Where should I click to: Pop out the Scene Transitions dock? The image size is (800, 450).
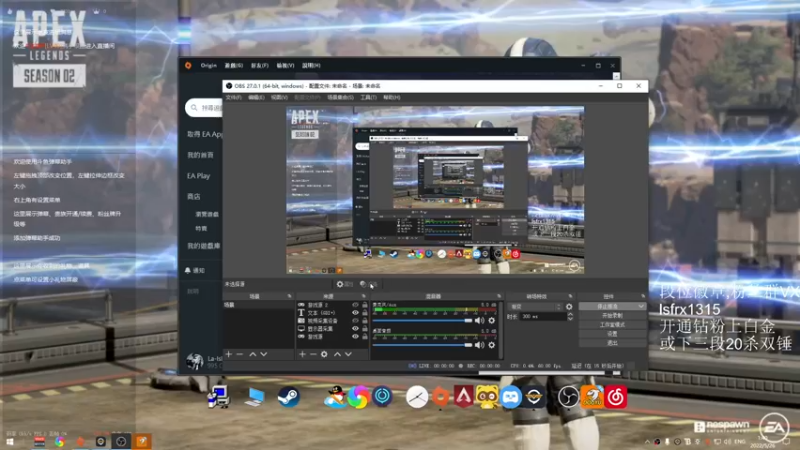click(x=570, y=296)
